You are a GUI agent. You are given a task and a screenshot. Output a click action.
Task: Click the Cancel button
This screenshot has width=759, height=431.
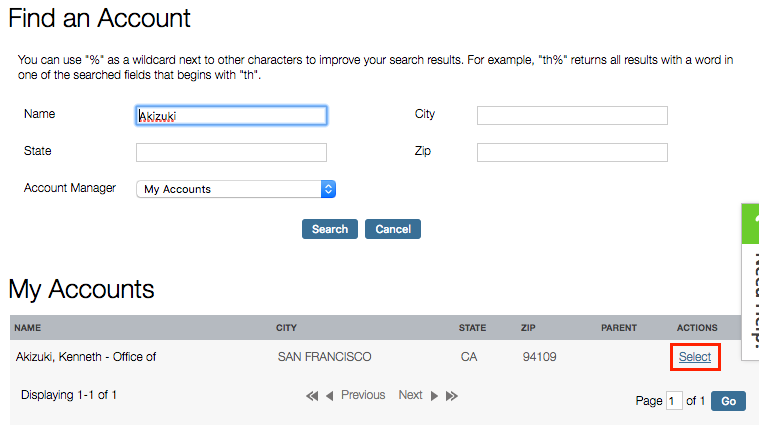[x=393, y=229]
